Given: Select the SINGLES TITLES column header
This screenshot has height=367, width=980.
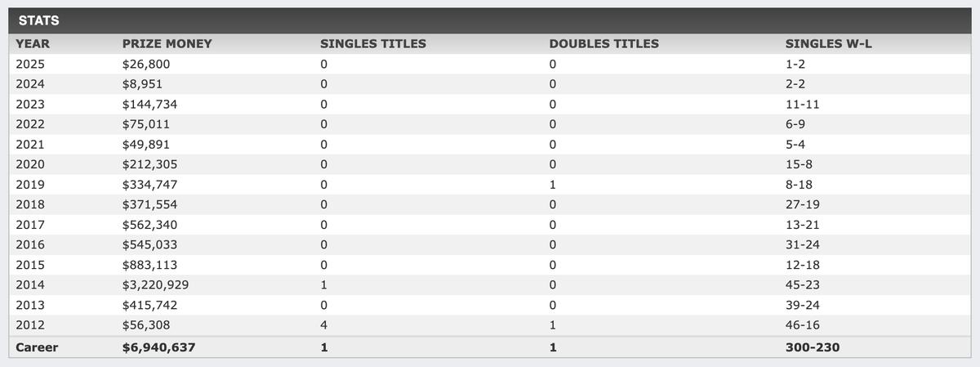Looking at the screenshot, I should (x=373, y=44).
